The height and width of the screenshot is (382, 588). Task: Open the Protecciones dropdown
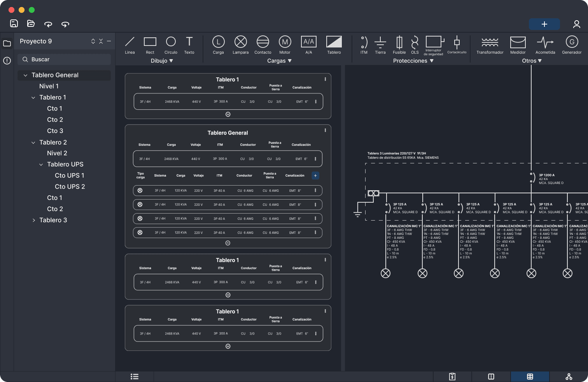click(413, 61)
